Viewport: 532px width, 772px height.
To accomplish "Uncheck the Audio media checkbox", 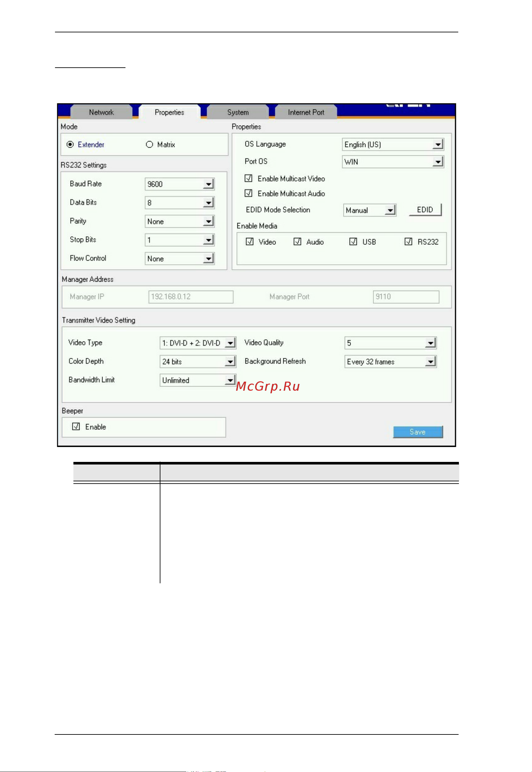I will 297,241.
